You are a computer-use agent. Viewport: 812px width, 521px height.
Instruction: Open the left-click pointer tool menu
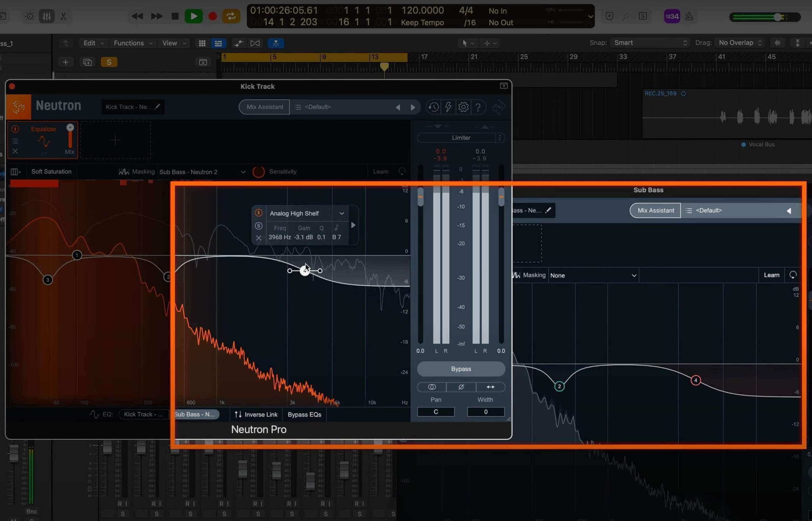click(x=468, y=43)
